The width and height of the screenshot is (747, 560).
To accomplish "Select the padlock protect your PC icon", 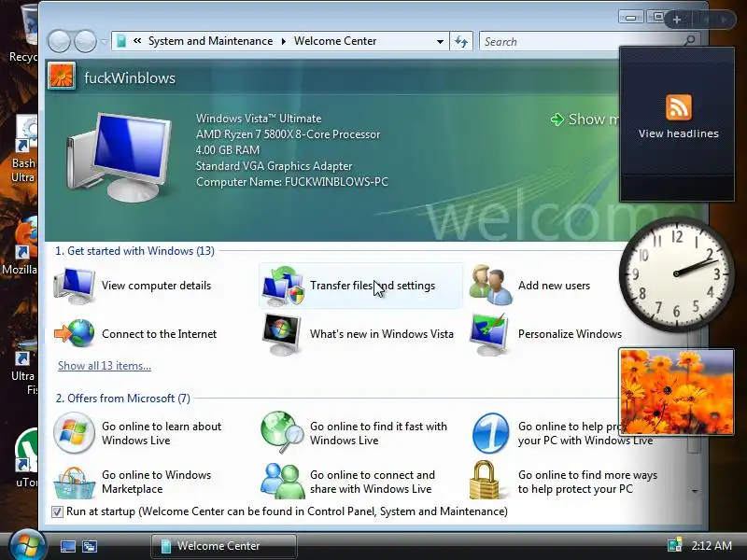I will click(484, 480).
